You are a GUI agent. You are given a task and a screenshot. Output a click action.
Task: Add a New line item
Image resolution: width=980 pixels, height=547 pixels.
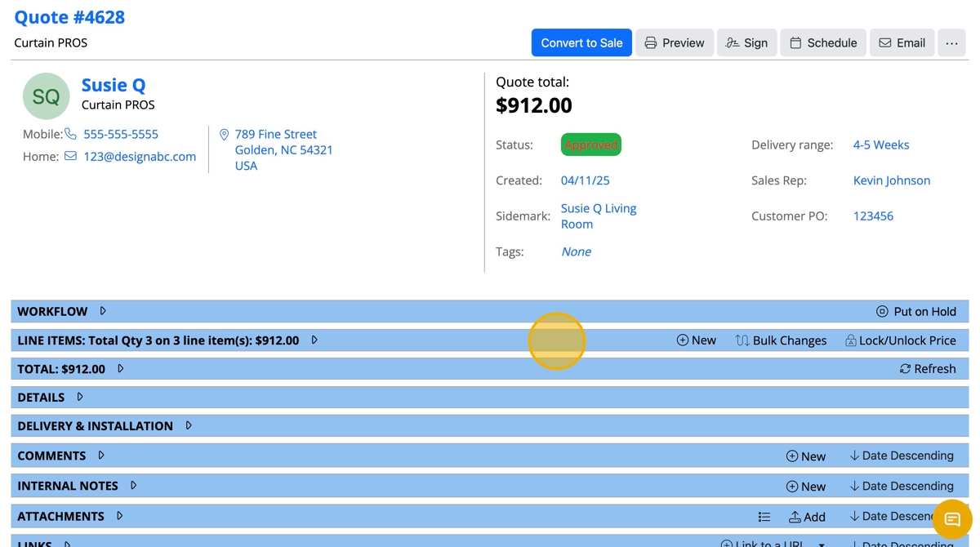pyautogui.click(x=697, y=340)
